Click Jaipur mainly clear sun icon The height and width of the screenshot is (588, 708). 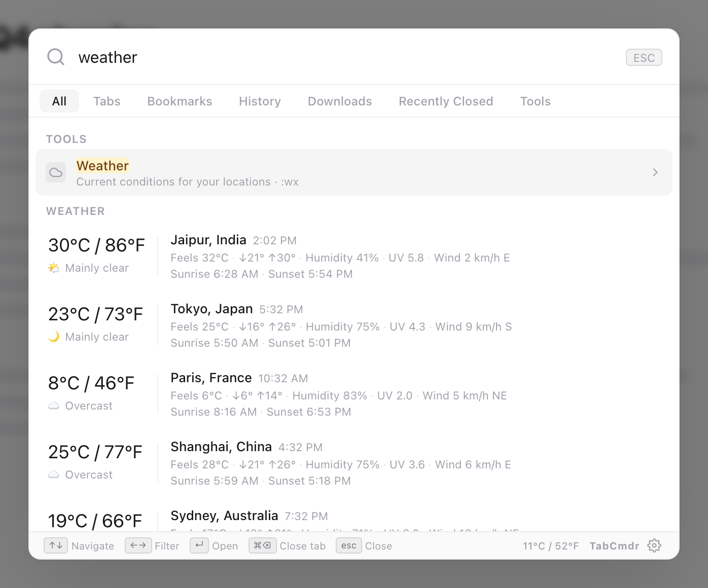54,268
